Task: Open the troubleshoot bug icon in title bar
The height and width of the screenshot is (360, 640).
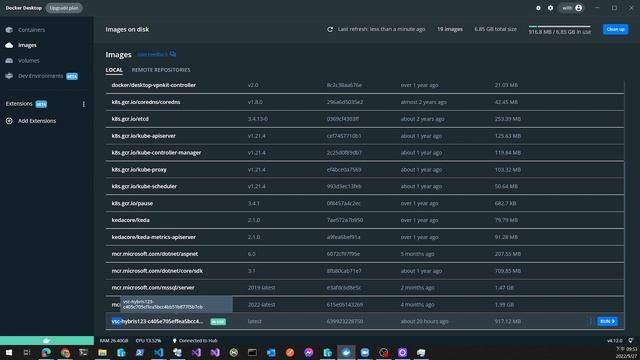Action: [x=538, y=8]
